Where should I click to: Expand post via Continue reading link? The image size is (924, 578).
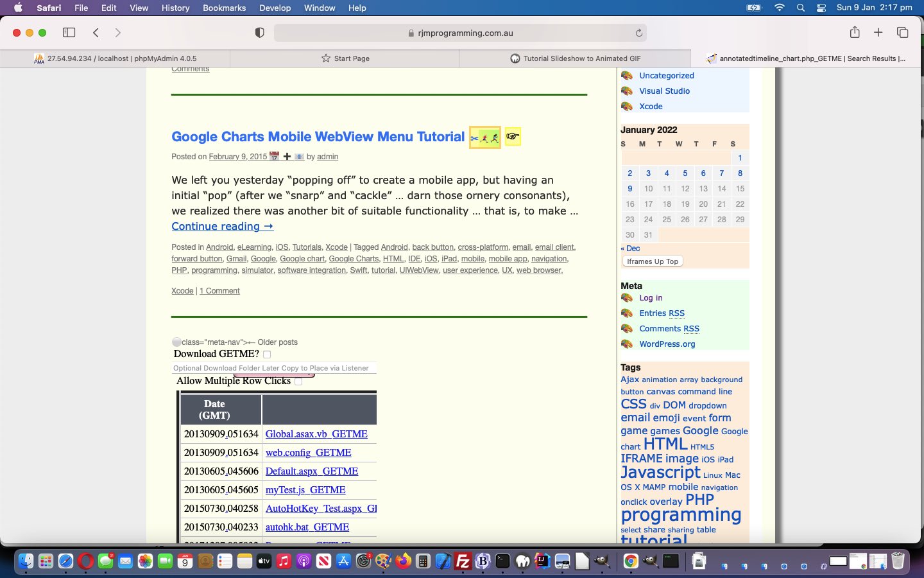pyautogui.click(x=222, y=226)
